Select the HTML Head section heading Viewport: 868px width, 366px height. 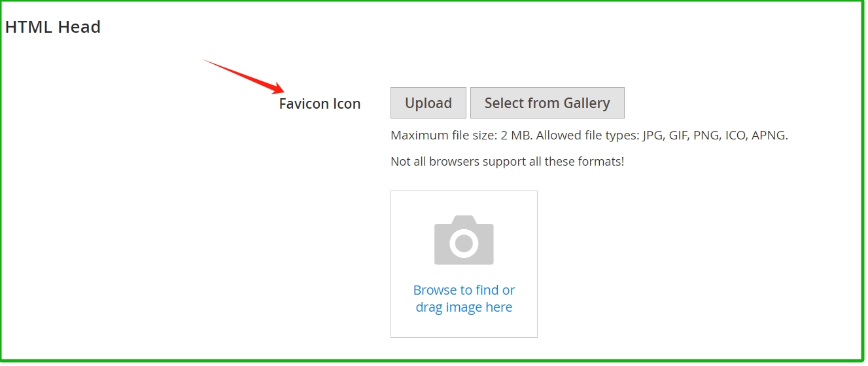point(53,27)
